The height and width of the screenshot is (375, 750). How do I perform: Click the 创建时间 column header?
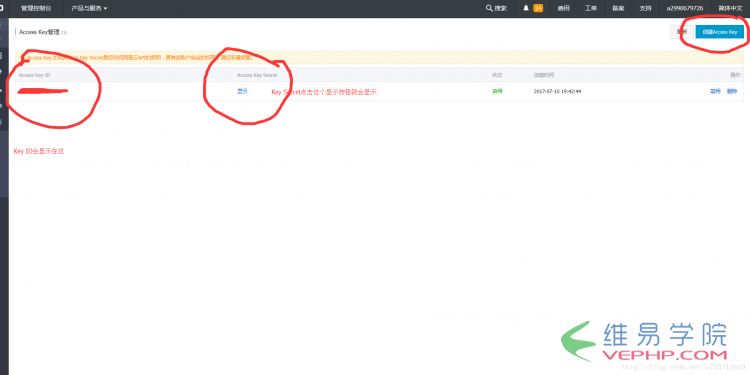tap(544, 75)
